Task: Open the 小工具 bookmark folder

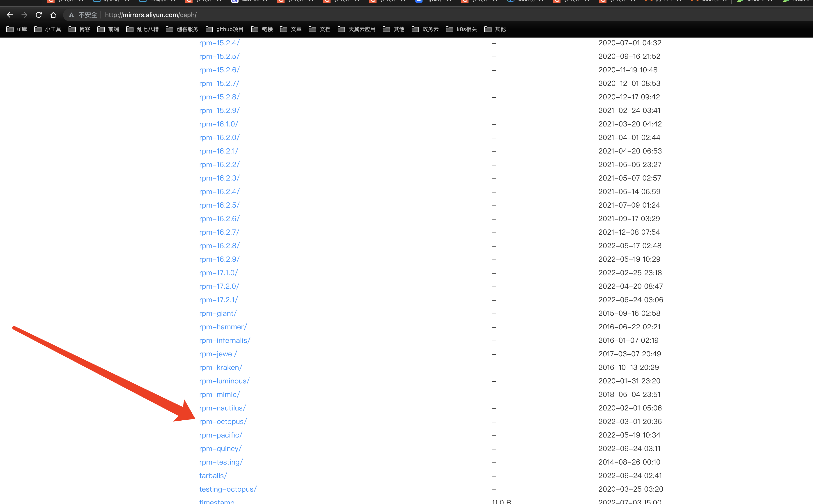Action: [48, 29]
